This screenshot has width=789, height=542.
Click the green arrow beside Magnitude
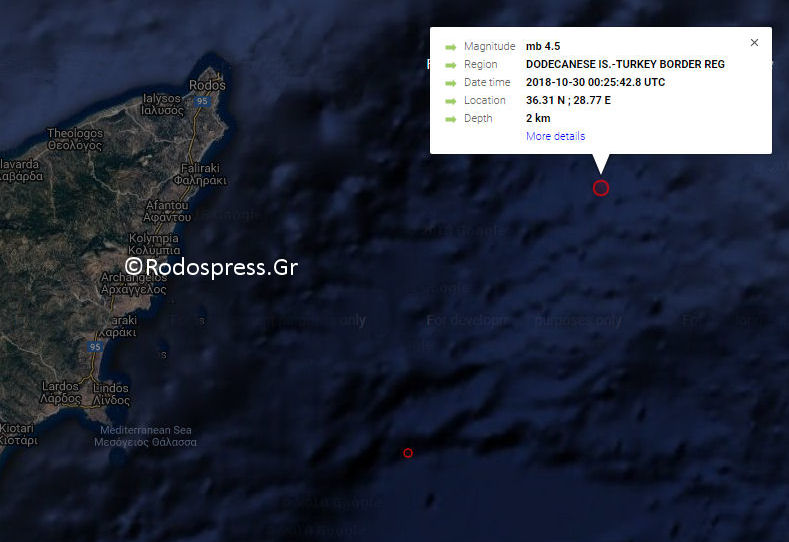point(450,47)
